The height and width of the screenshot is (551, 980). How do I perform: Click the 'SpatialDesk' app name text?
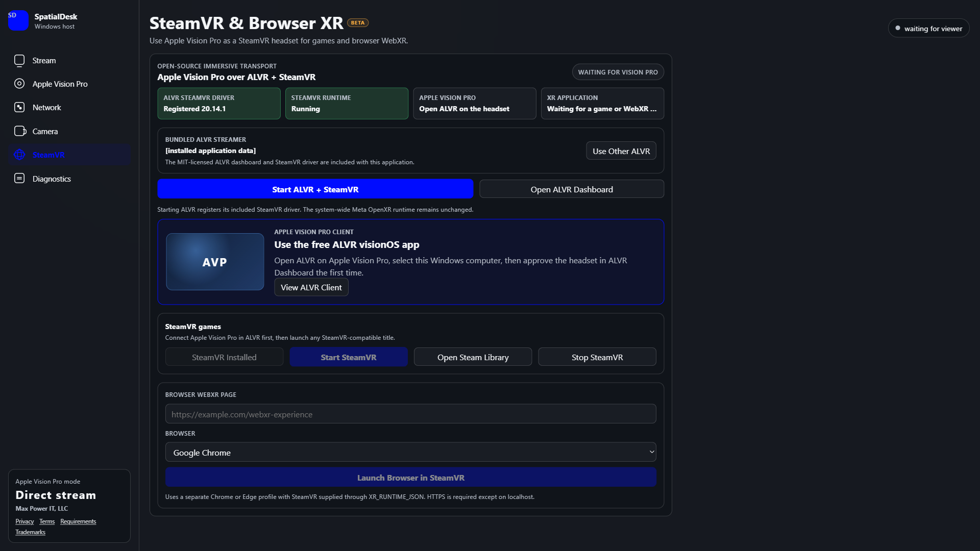point(56,17)
